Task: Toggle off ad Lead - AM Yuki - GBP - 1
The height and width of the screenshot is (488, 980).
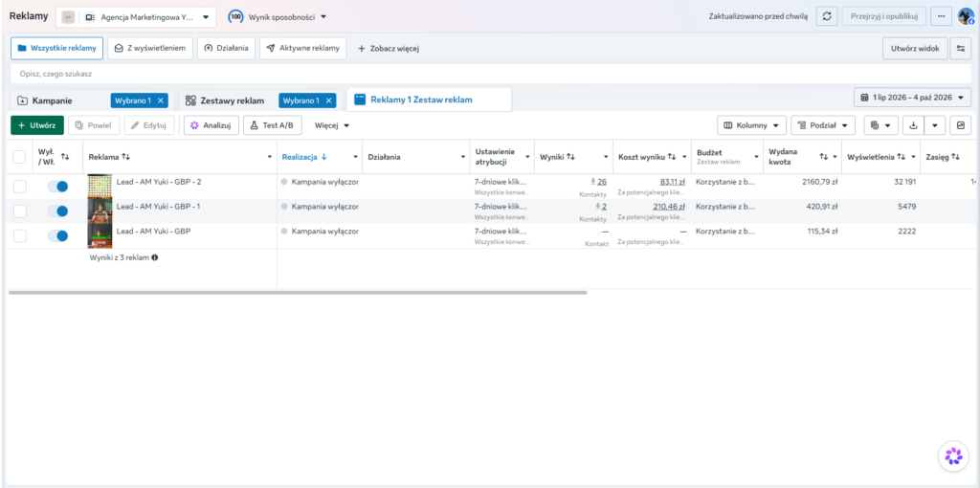Action: 57,211
